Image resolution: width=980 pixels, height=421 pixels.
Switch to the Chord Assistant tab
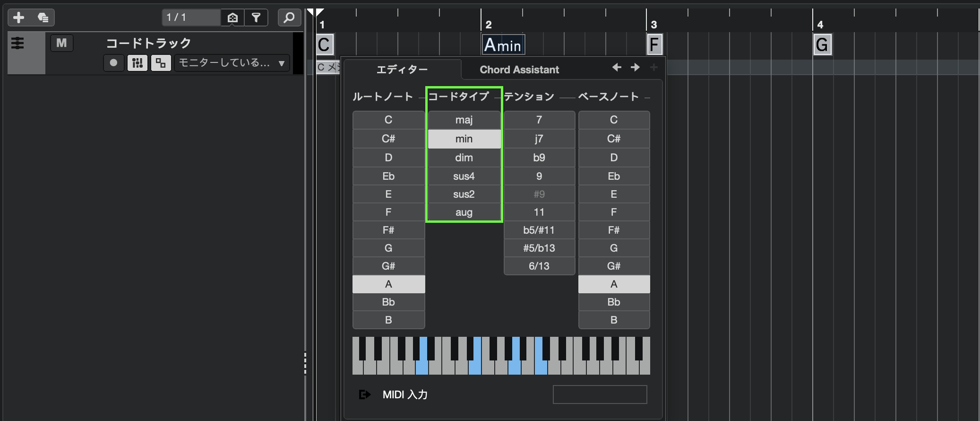pyautogui.click(x=519, y=70)
